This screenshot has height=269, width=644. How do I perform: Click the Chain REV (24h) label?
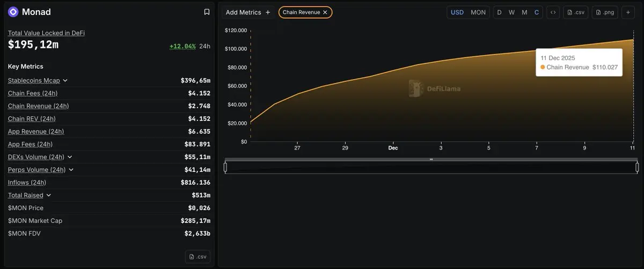tap(32, 119)
